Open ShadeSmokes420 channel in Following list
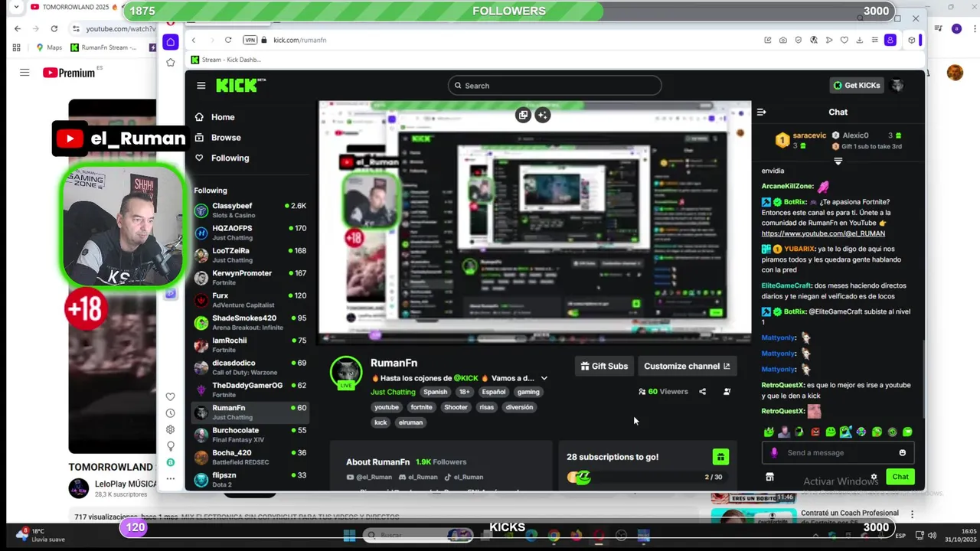This screenshot has height=551, width=980. tap(250, 322)
